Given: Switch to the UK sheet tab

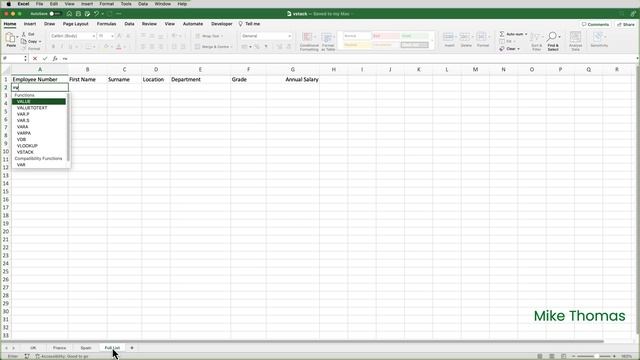Looking at the screenshot, I should coord(33,348).
